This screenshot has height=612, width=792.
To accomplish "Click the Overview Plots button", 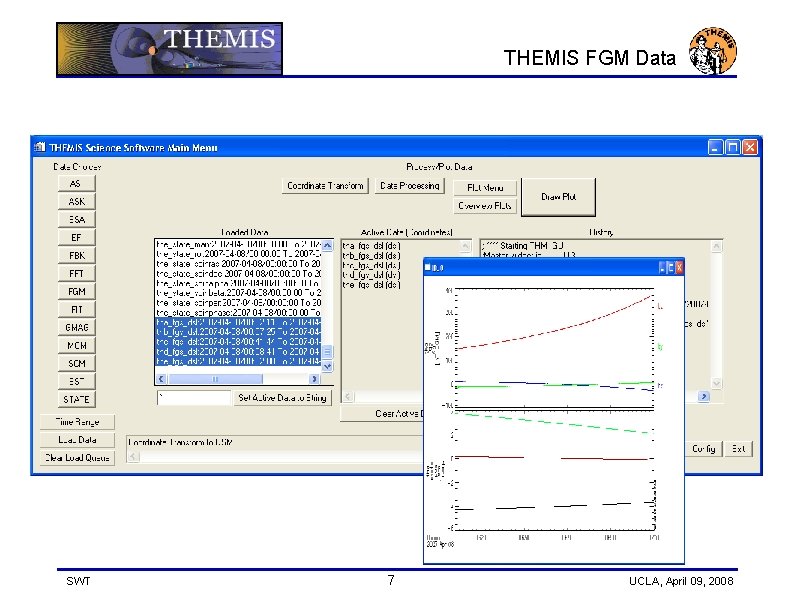I will (485, 206).
